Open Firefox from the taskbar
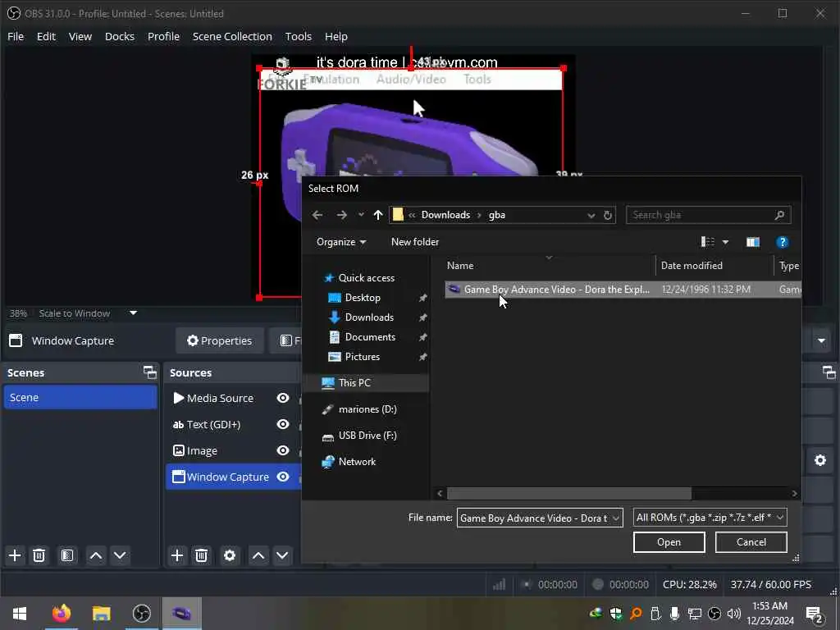The image size is (840, 630). click(x=61, y=614)
